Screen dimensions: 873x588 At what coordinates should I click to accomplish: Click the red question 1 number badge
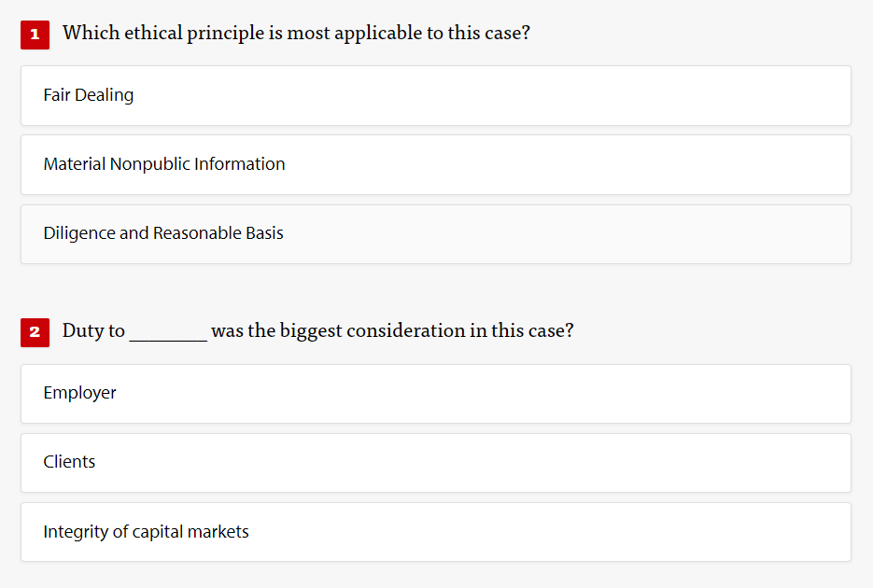(35, 35)
